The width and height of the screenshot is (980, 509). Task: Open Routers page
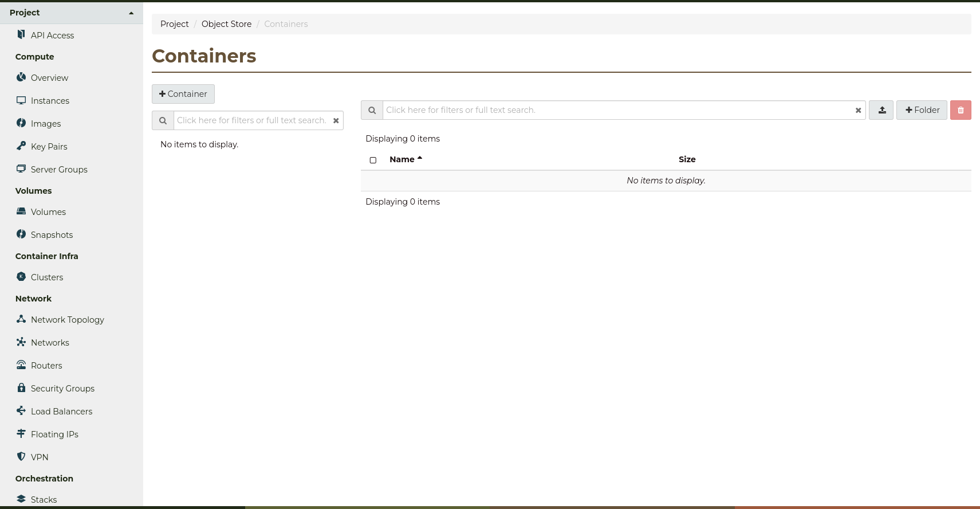46,366
